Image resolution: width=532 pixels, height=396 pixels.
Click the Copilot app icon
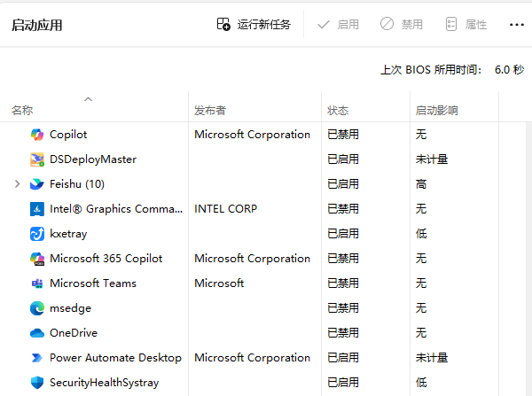click(x=37, y=135)
